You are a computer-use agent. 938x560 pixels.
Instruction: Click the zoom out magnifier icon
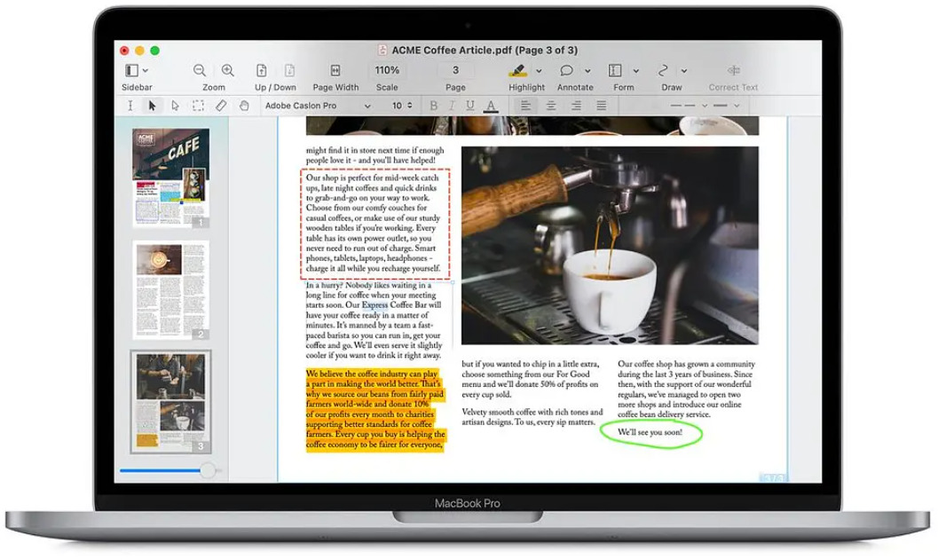coord(200,70)
